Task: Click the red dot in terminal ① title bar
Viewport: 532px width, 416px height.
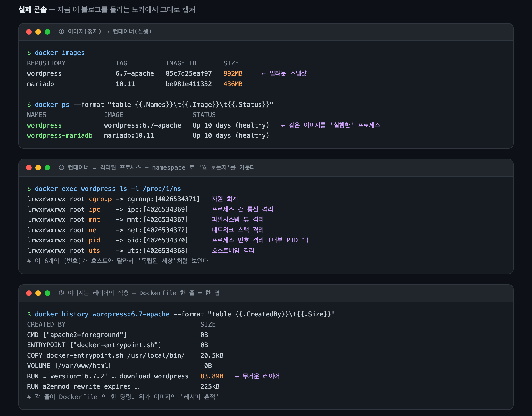Action: coord(29,32)
